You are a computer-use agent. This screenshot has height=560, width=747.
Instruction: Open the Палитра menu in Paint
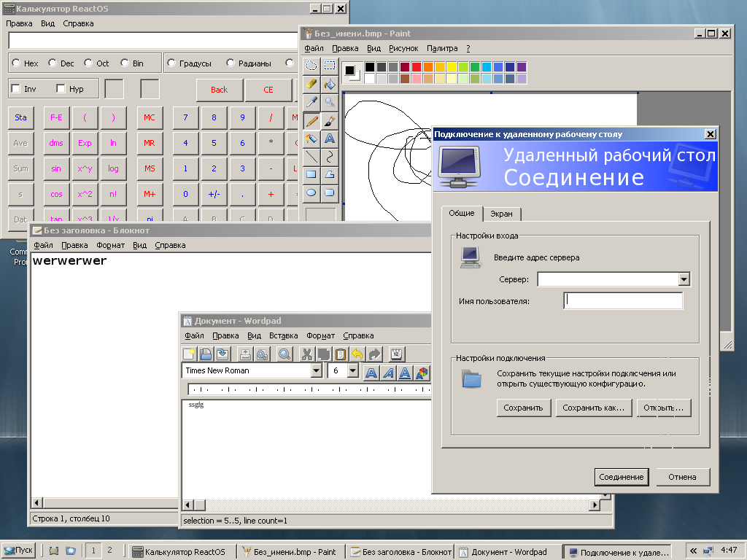click(x=442, y=48)
